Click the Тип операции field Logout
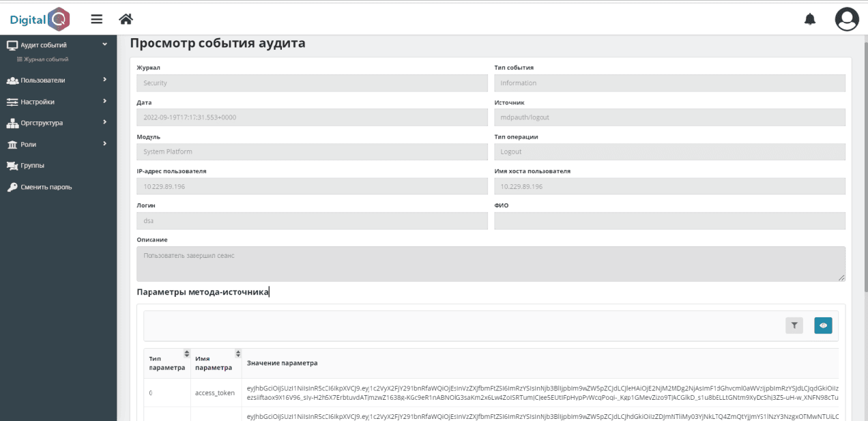 669,151
